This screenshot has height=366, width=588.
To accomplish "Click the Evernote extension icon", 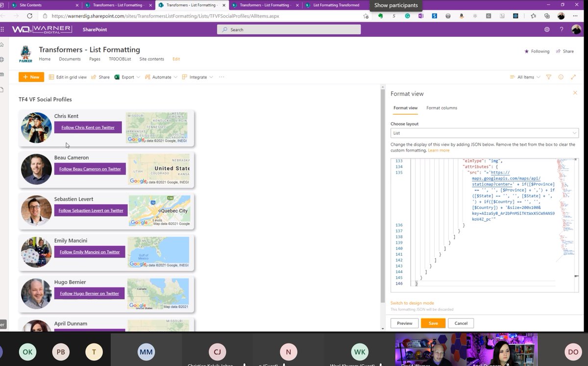I will point(380,16).
